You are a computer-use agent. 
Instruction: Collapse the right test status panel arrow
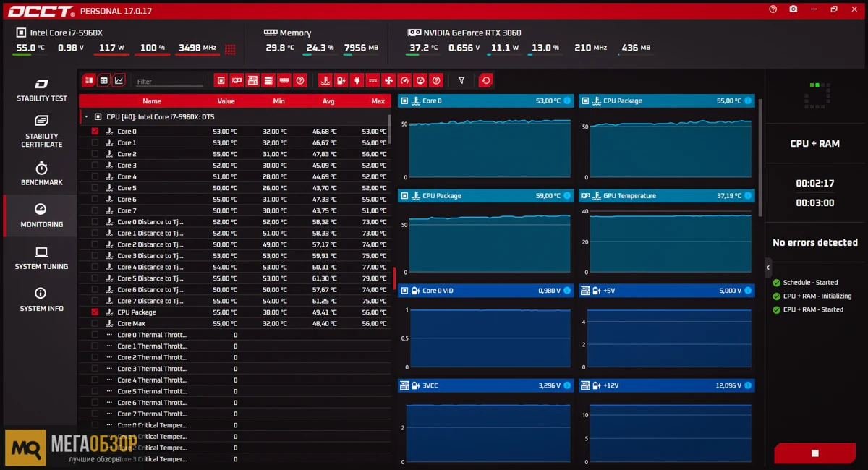(x=768, y=268)
